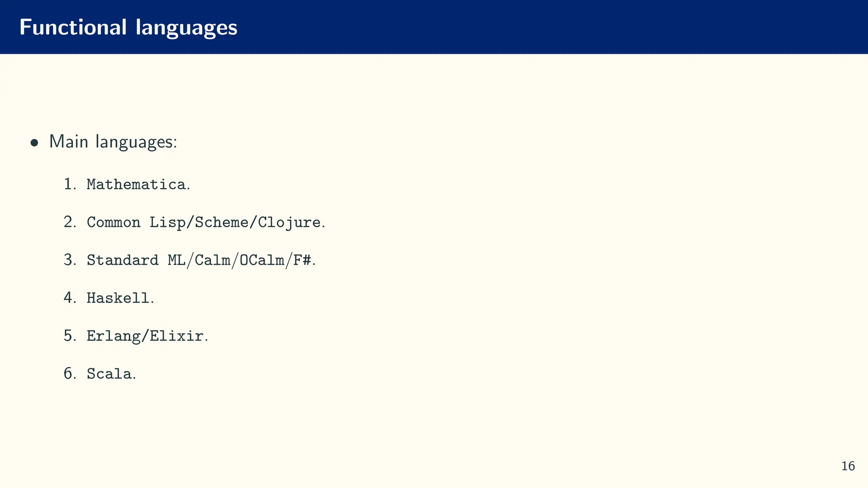
Task: Click the page number 16
Action: 848,466
